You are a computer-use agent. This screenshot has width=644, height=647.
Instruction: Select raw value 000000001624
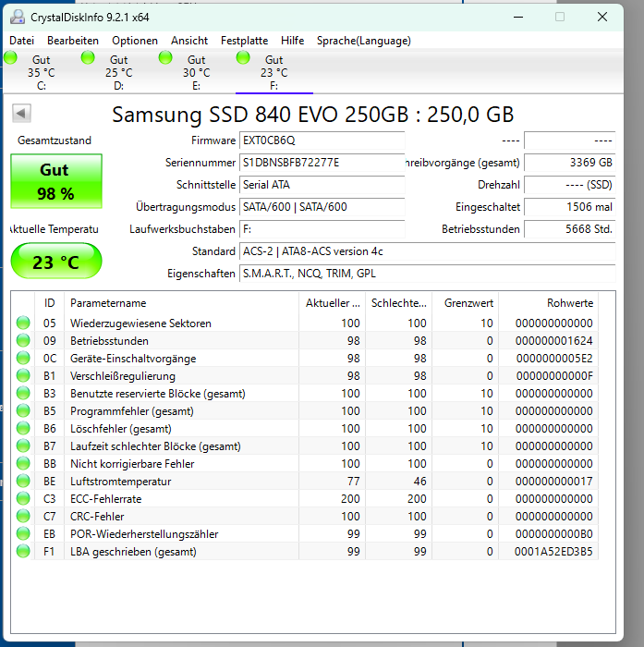553,341
